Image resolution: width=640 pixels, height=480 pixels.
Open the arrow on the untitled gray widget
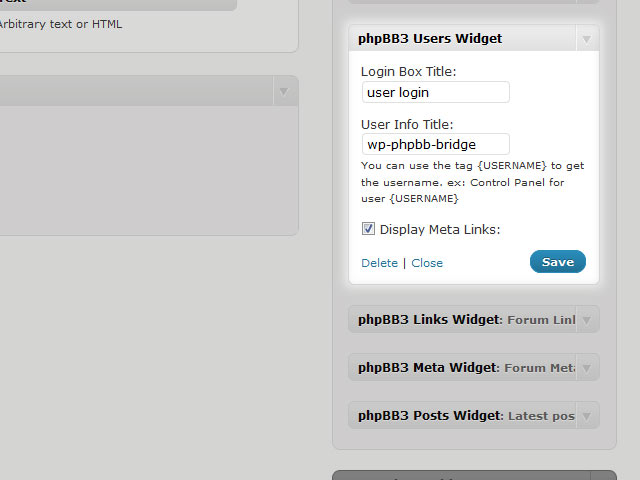284,91
